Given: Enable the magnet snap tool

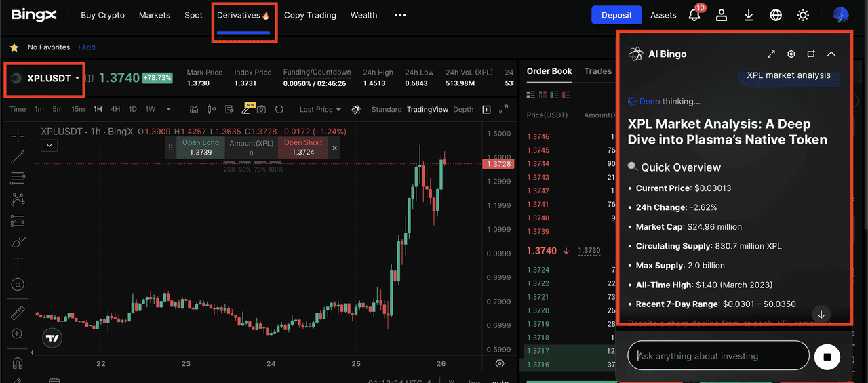Looking at the screenshot, I should pos(18,362).
